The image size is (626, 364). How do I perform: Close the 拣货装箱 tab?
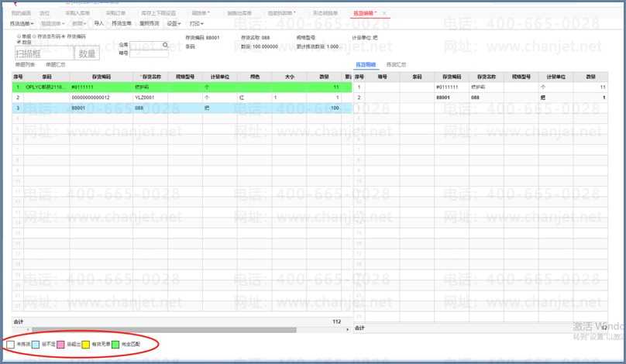384,14
